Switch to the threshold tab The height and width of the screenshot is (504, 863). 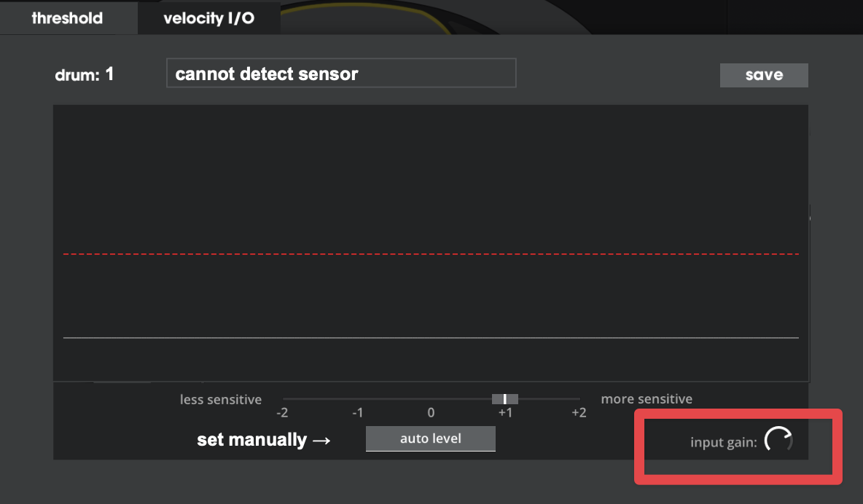[67, 17]
